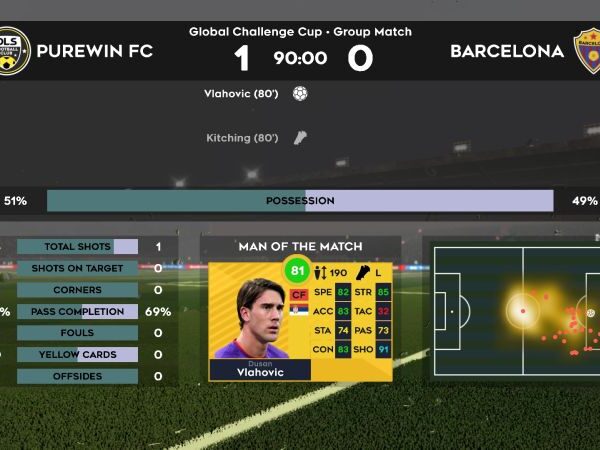The width and height of the screenshot is (600, 450).
Task: Click the Vlahovic name plate
Action: coord(260,369)
